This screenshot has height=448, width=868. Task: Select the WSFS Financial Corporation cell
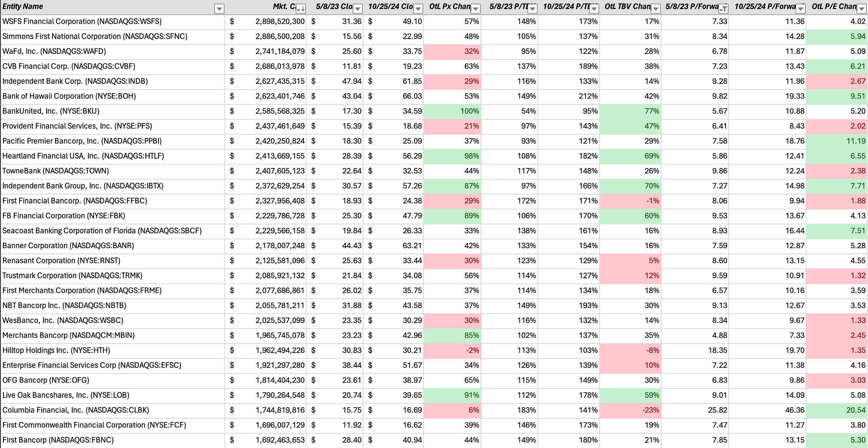pos(113,22)
